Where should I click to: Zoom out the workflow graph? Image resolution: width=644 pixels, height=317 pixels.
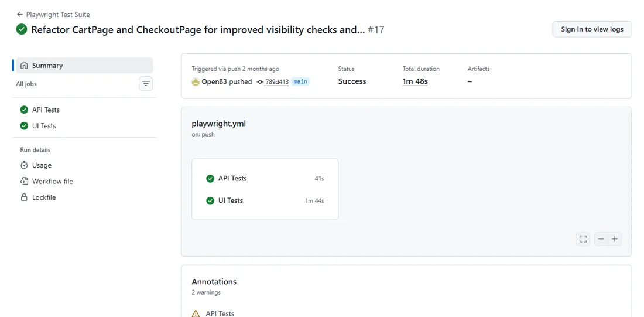(601, 239)
